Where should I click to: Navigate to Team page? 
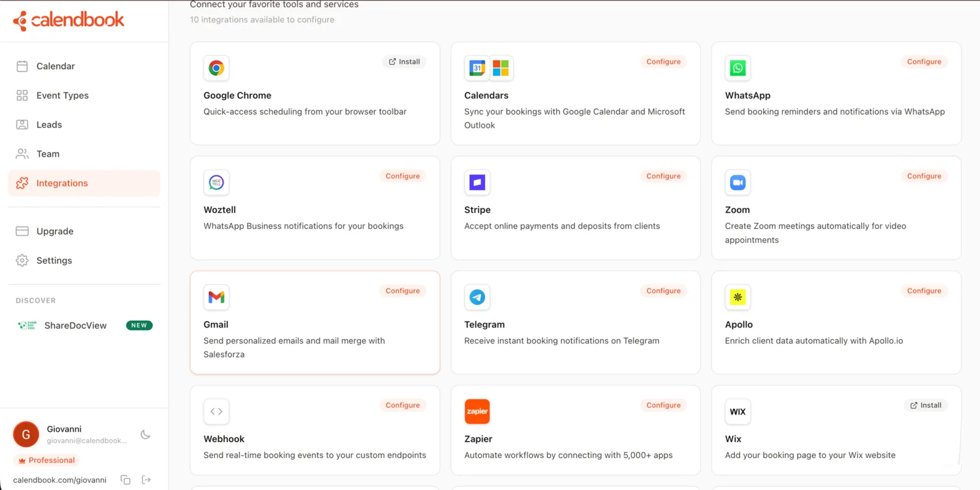84,154
